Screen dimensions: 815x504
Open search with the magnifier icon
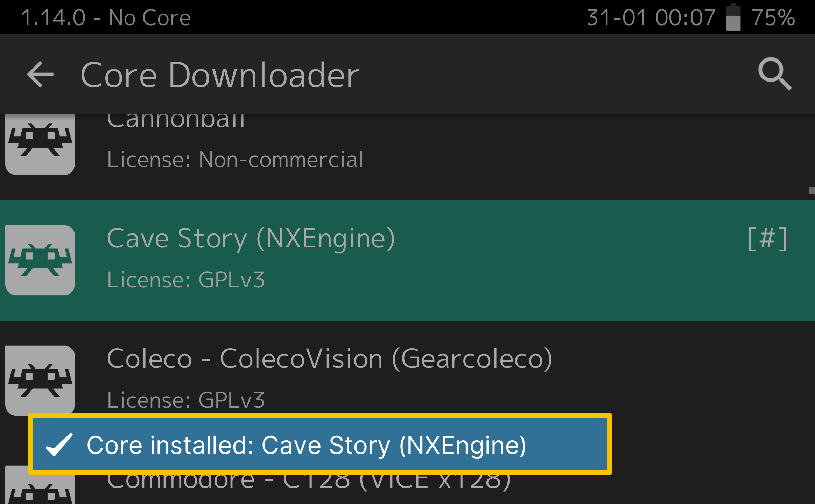tap(774, 74)
